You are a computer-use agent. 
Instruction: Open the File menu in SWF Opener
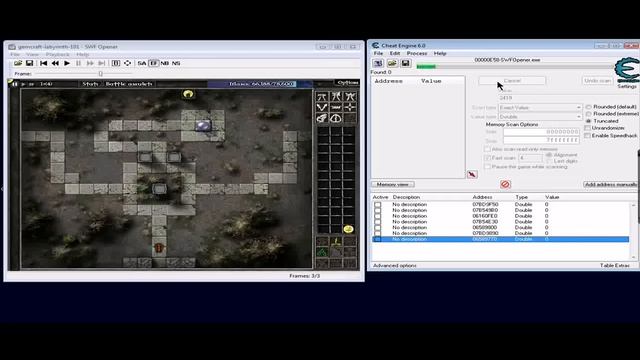15,54
